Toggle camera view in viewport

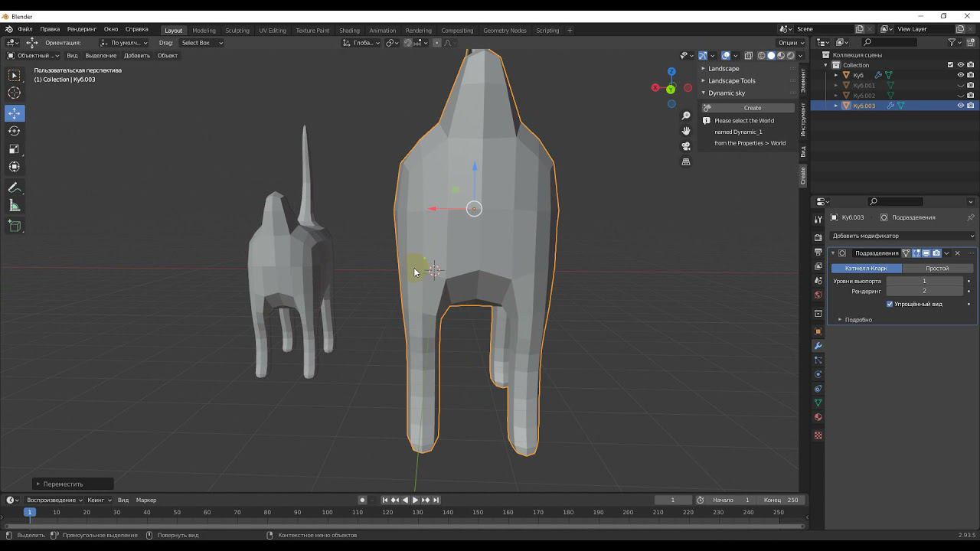(686, 146)
